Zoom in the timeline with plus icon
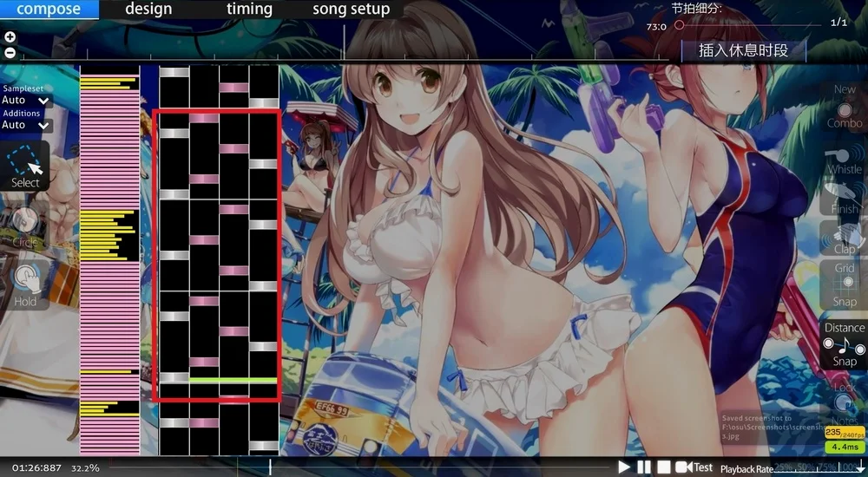The height and width of the screenshot is (477, 868). tap(10, 37)
